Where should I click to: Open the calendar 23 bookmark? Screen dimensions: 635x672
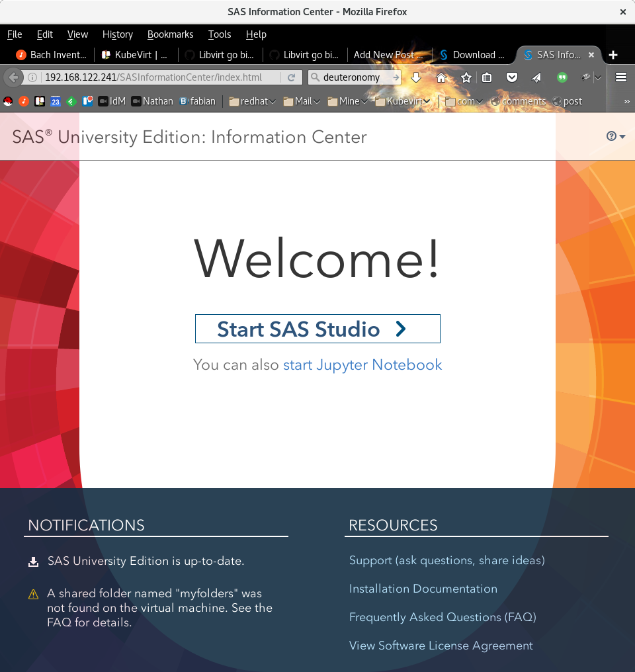pyautogui.click(x=56, y=102)
